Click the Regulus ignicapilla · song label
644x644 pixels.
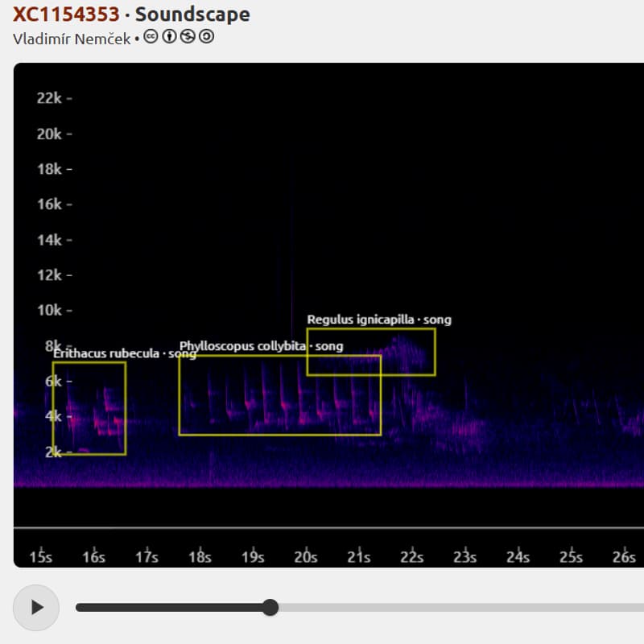click(379, 320)
